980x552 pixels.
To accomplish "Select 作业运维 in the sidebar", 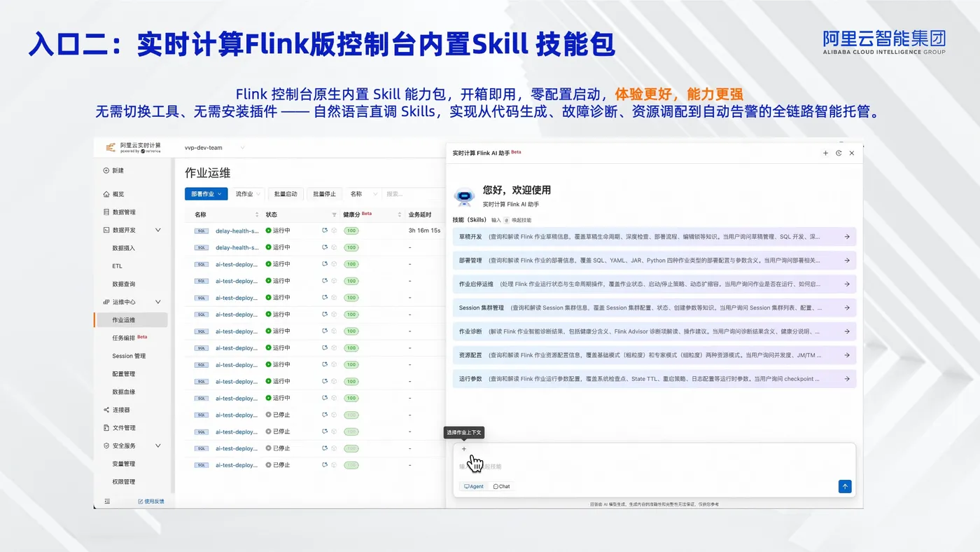I will pyautogui.click(x=131, y=320).
